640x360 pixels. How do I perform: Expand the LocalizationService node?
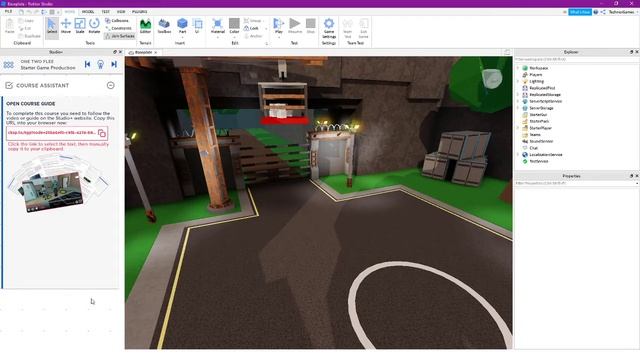click(518, 155)
